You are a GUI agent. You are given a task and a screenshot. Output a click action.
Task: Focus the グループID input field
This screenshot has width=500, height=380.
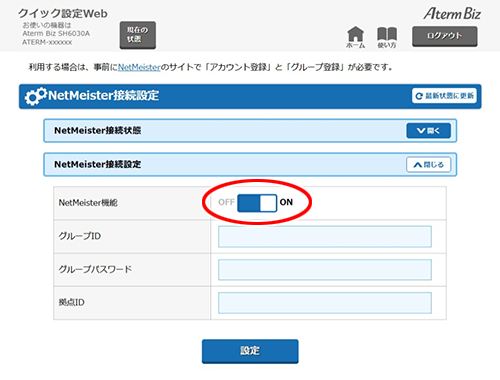click(x=325, y=237)
